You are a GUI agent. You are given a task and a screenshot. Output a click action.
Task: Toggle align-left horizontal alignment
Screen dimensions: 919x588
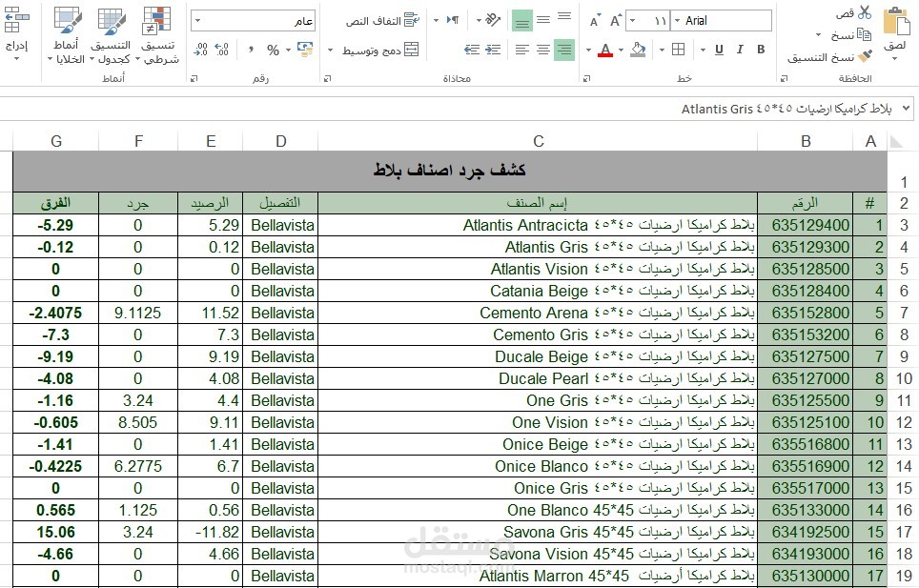click(521, 50)
